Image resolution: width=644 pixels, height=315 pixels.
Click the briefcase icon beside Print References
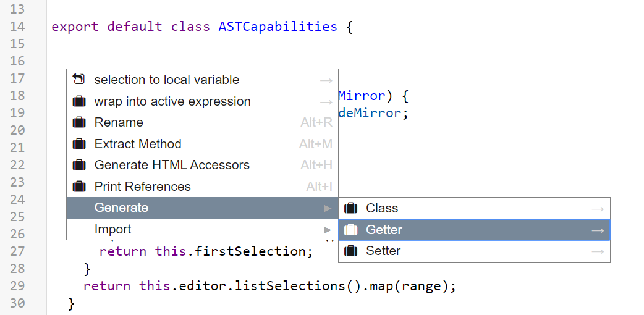coord(78,187)
